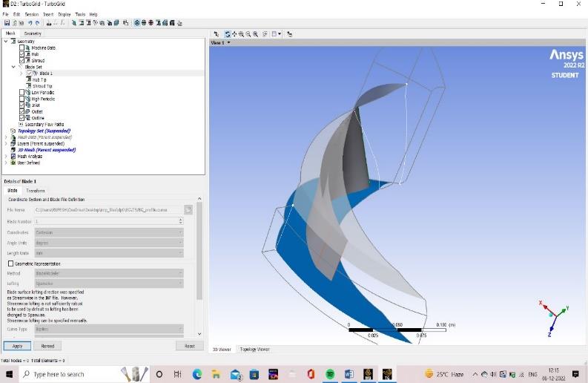Open File Explorer from the taskbar

point(216,374)
